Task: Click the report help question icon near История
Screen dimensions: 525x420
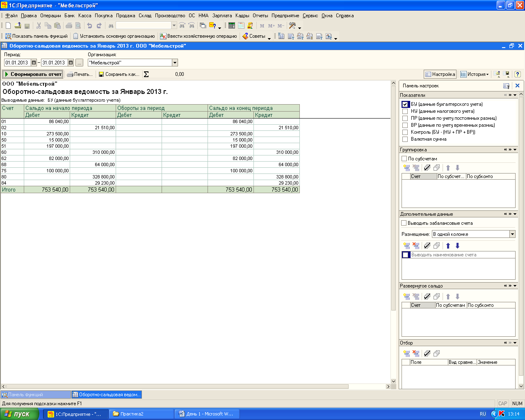Action: (518, 74)
